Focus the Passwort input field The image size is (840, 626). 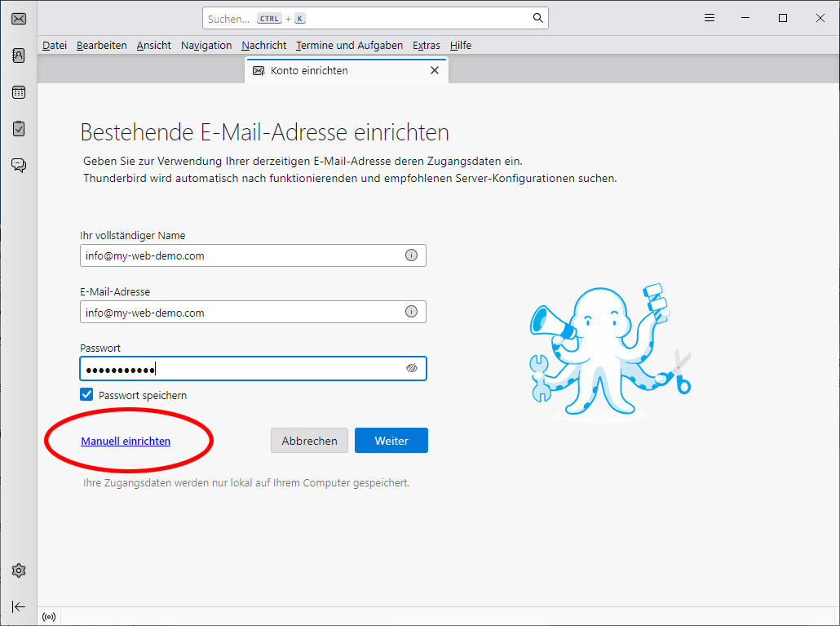[253, 369]
